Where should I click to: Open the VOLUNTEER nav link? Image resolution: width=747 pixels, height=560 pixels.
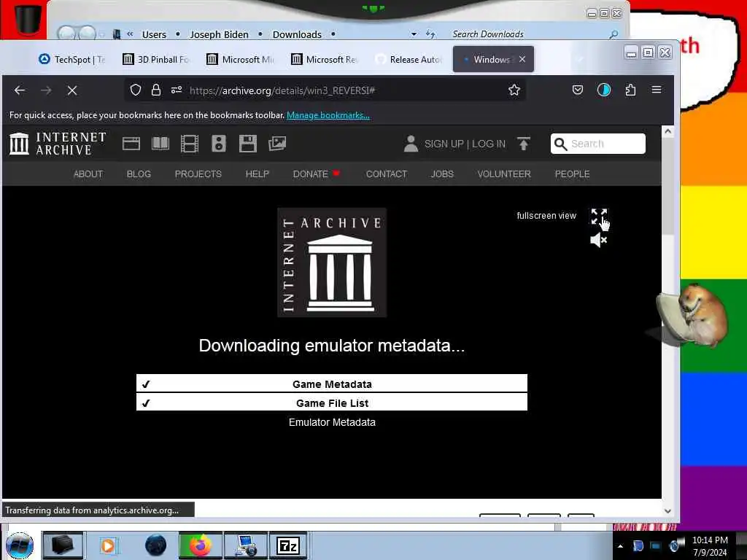click(x=504, y=174)
